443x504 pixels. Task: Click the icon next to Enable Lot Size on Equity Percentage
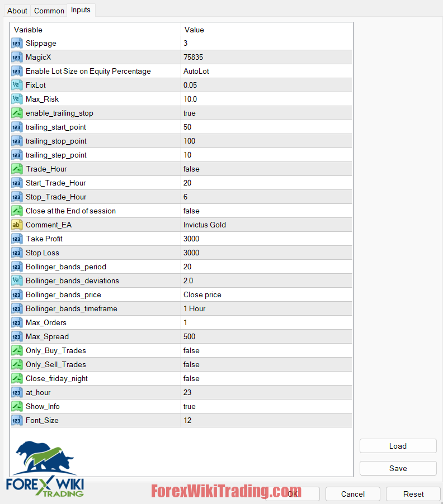tap(17, 72)
